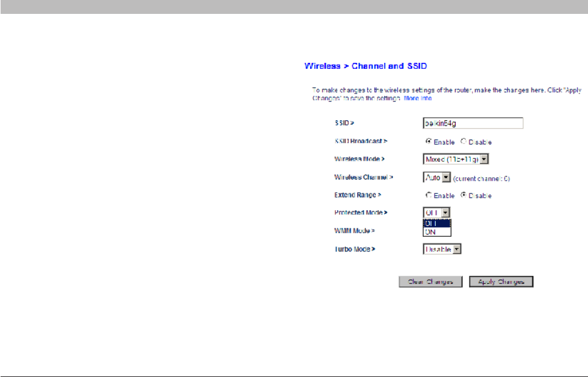588x377 pixels.
Task: Click the 'Protected Mode >' label
Action: [x=361, y=213]
